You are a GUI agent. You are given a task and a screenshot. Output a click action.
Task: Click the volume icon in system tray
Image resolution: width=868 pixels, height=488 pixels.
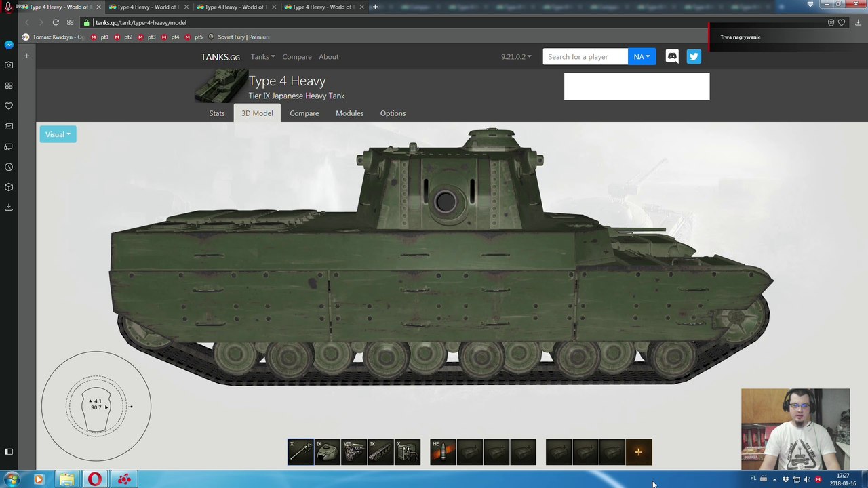point(807,480)
